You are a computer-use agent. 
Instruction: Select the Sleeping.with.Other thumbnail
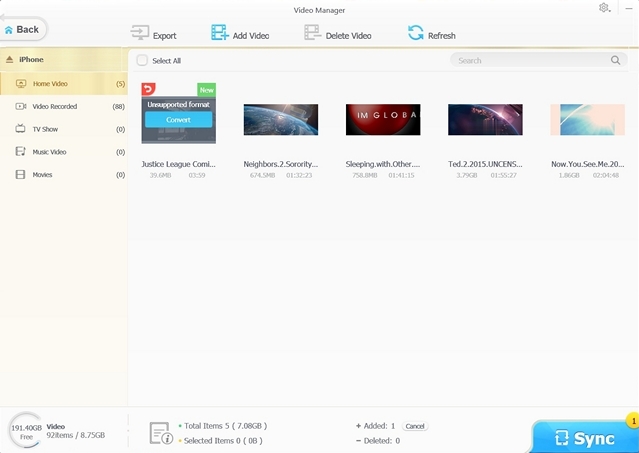click(383, 119)
